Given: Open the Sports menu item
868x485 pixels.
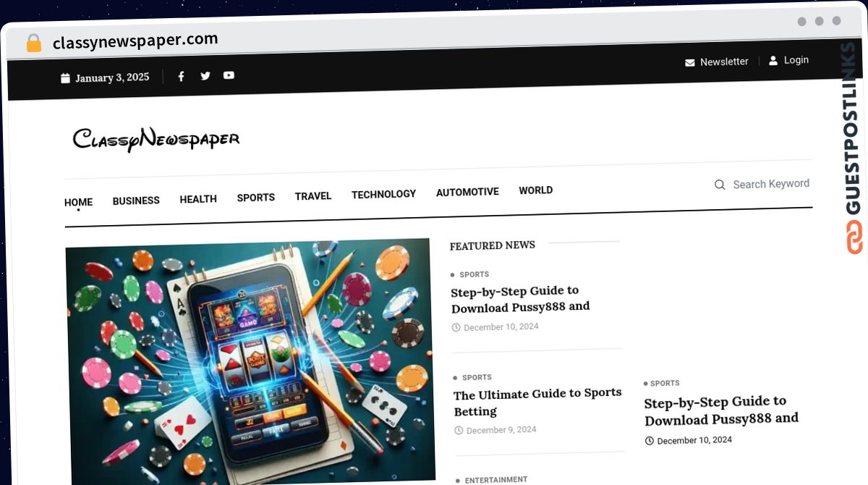Looking at the screenshot, I should pyautogui.click(x=256, y=197).
